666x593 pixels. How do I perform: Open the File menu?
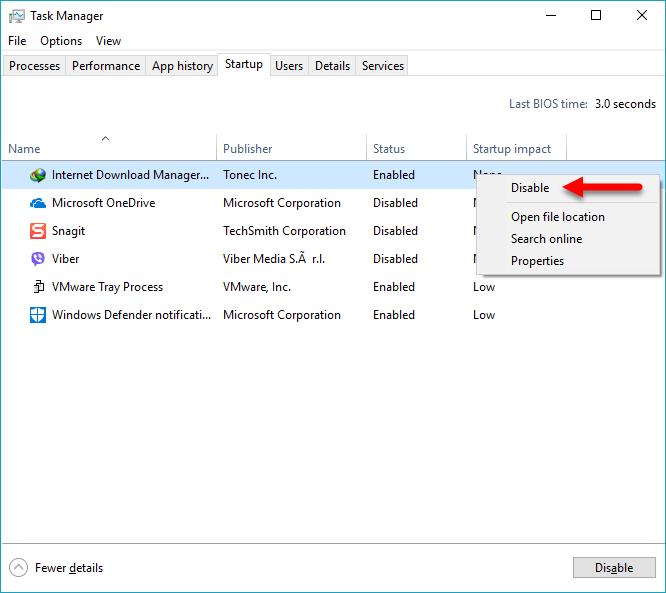[x=17, y=41]
